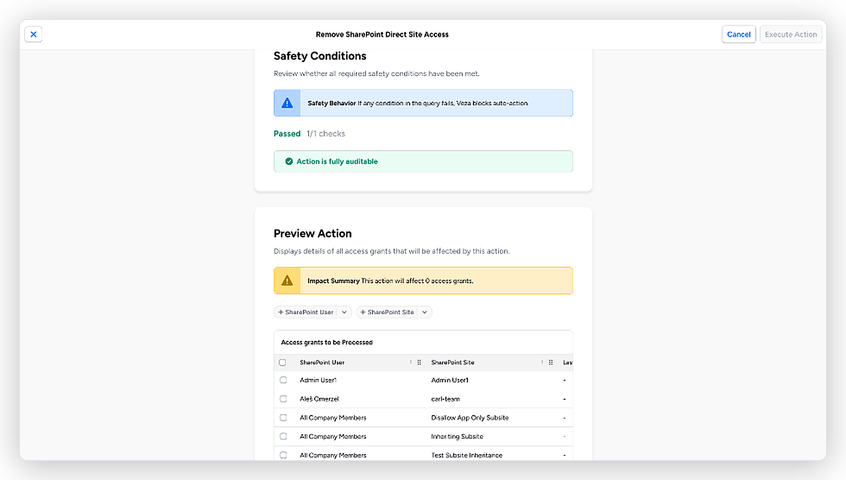Select the 'Aleš Cmerzel' user cell
The height and width of the screenshot is (480, 846).
(319, 399)
